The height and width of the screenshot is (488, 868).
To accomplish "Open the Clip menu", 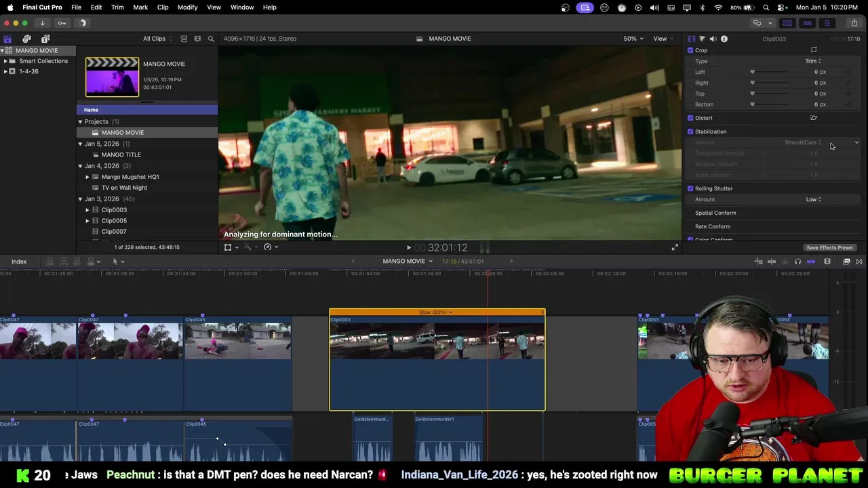I will point(163,7).
